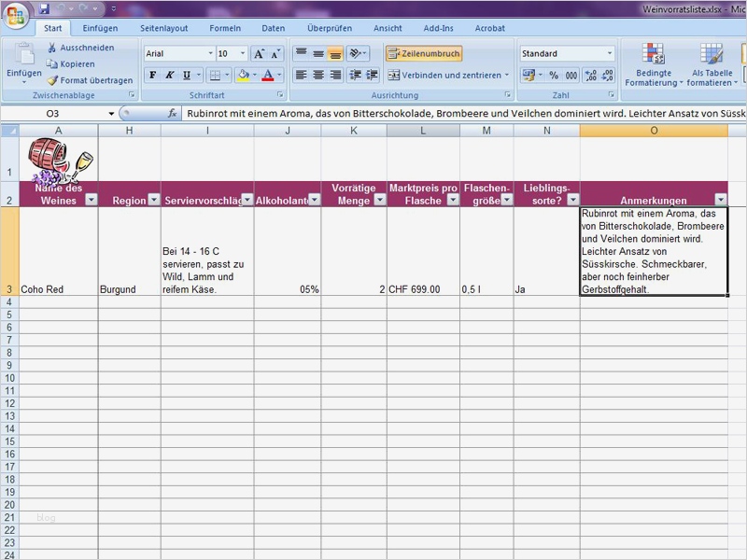The image size is (747, 560).
Task: Open the Region column filter dropdown
Action: click(153, 200)
